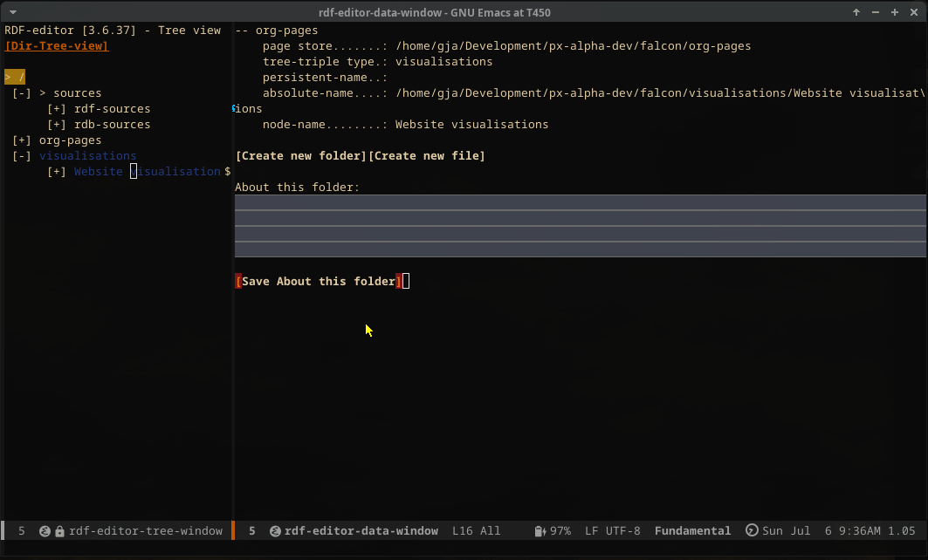Expand the rdf-sources node
Screen dimensions: 928x560
(57, 109)
